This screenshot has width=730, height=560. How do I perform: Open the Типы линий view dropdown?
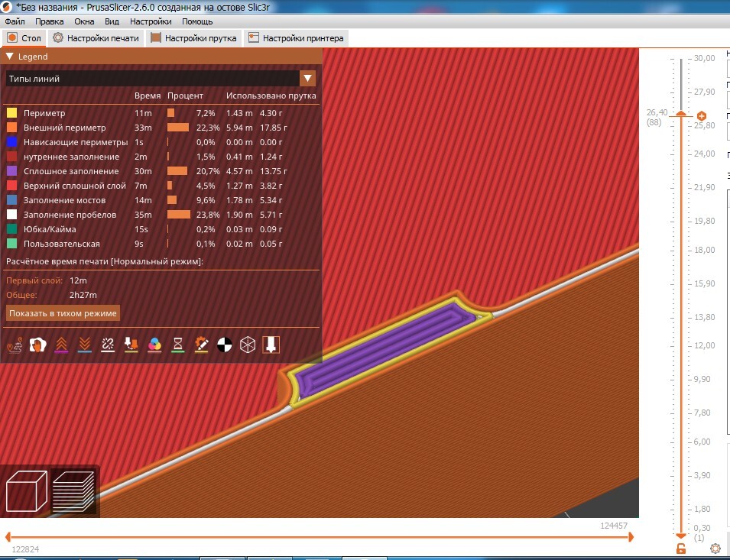tap(161, 79)
